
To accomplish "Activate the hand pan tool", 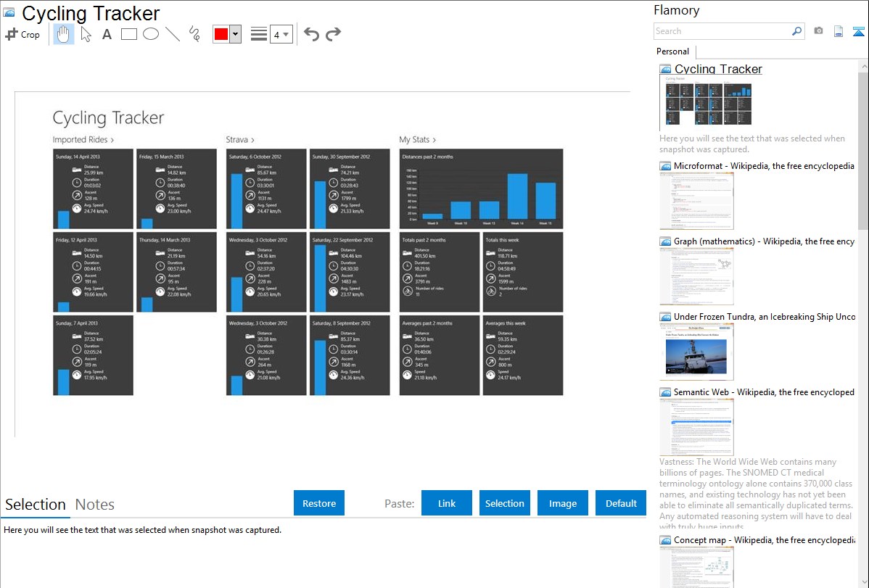I will point(64,34).
